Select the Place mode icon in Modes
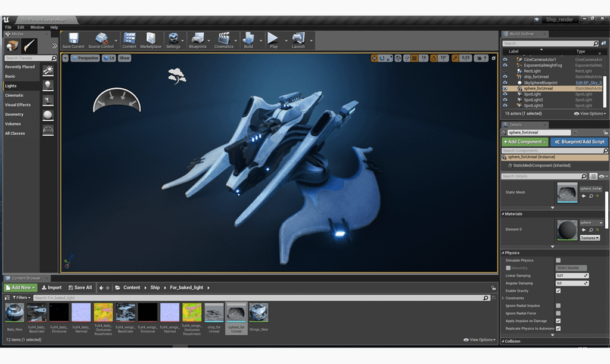Viewport: 610px width, 364px height. click(13, 46)
